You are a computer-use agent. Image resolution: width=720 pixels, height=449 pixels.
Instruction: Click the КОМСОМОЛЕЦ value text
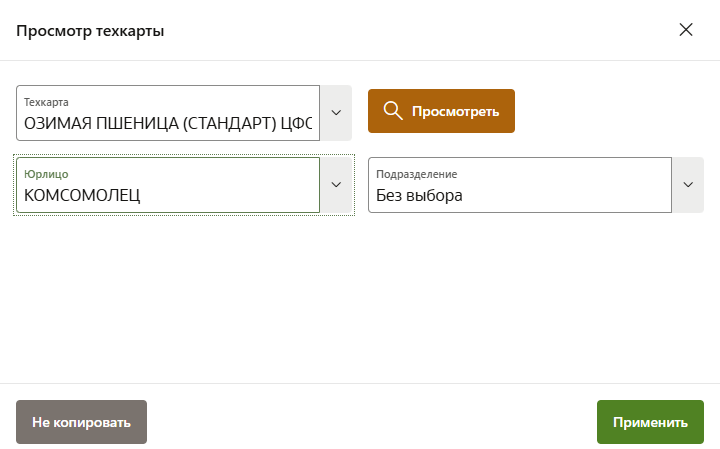tap(82, 195)
